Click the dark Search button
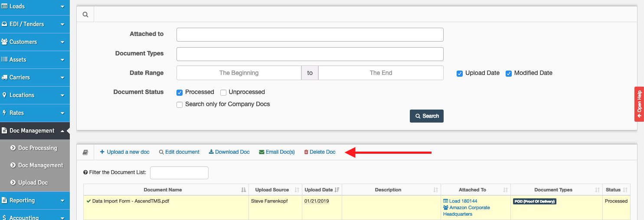This screenshot has height=220, width=644. [427, 116]
